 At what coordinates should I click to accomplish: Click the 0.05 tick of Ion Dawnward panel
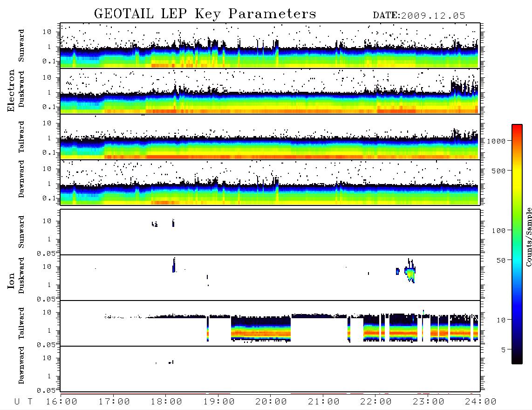click(x=46, y=390)
